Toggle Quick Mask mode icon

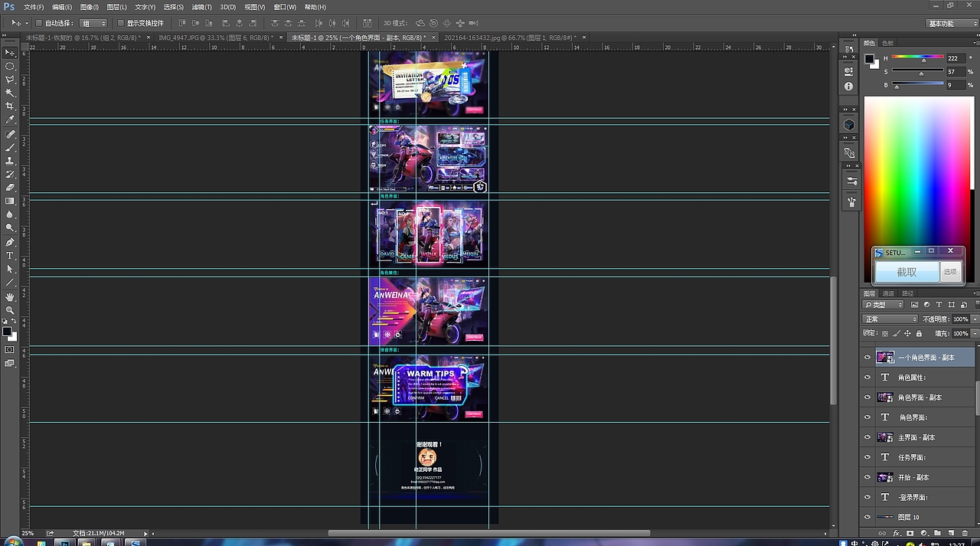coord(10,350)
